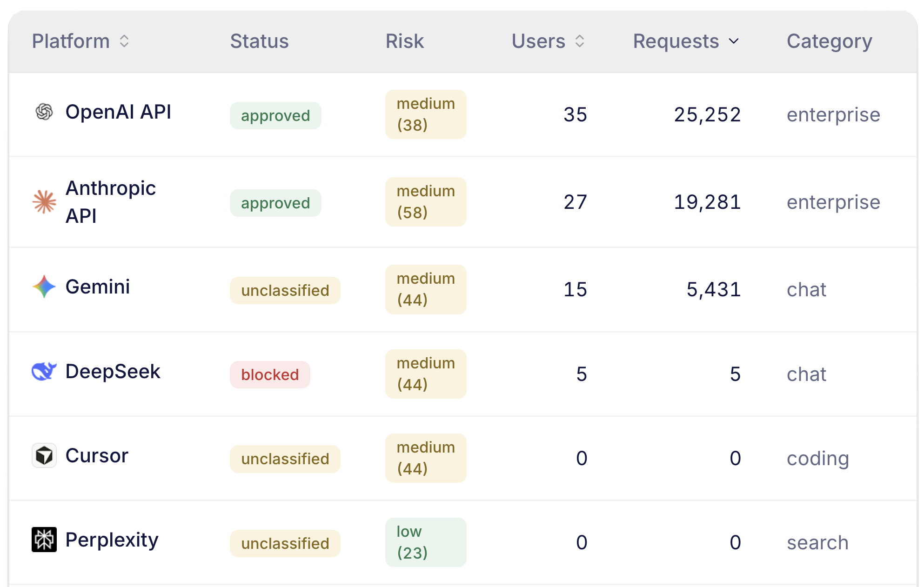The height and width of the screenshot is (587, 924).
Task: Click the 27 users value
Action: (x=576, y=202)
